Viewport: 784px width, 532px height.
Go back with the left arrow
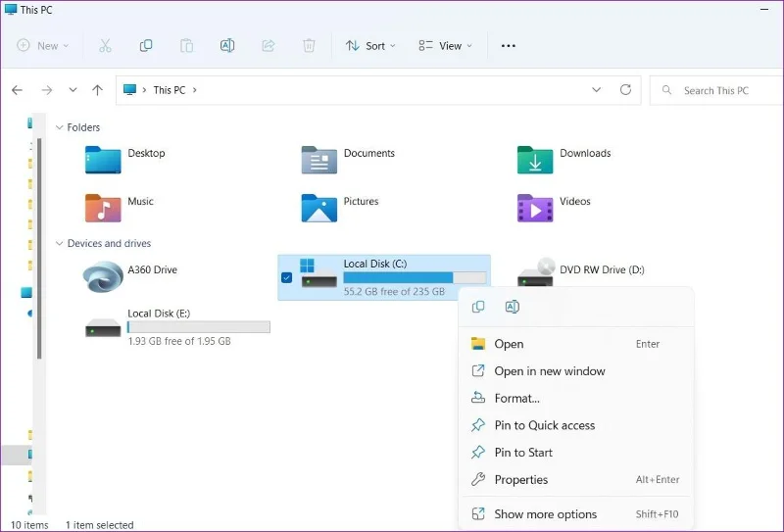(18, 90)
